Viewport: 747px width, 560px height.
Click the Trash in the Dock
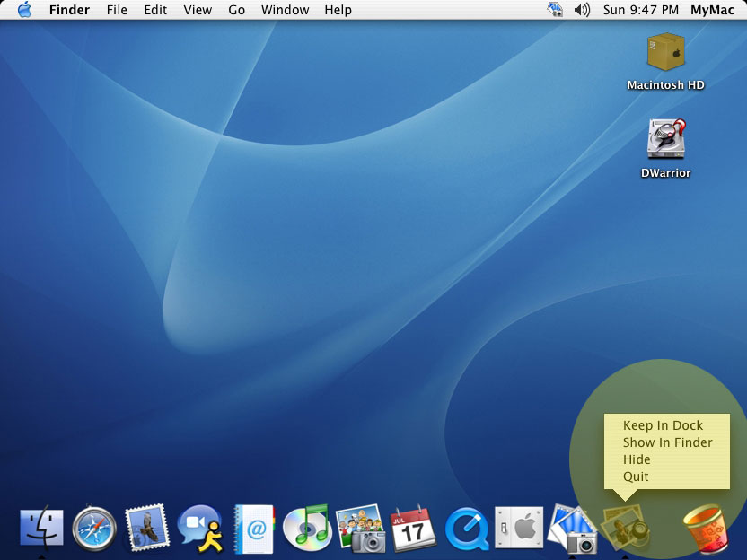[x=705, y=529]
